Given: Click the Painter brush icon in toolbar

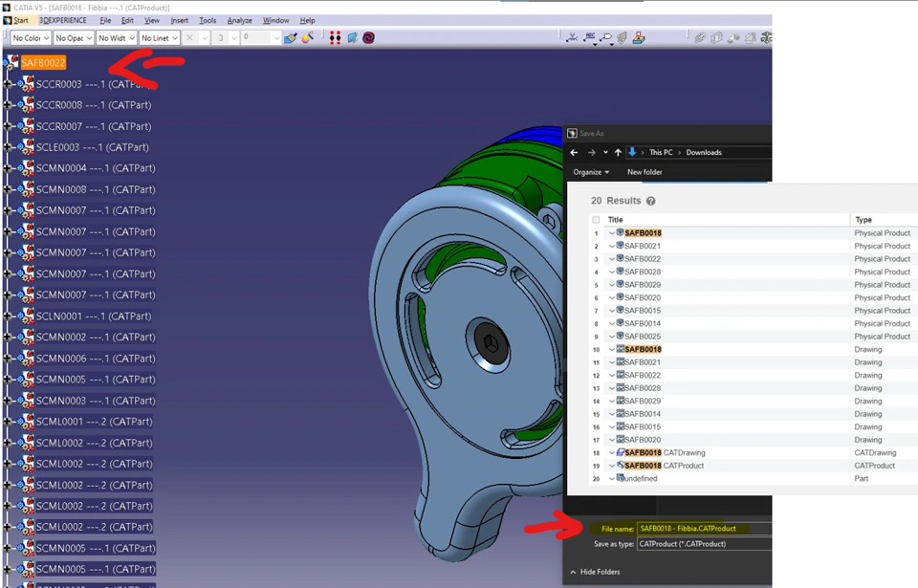Looking at the screenshot, I should 291,38.
